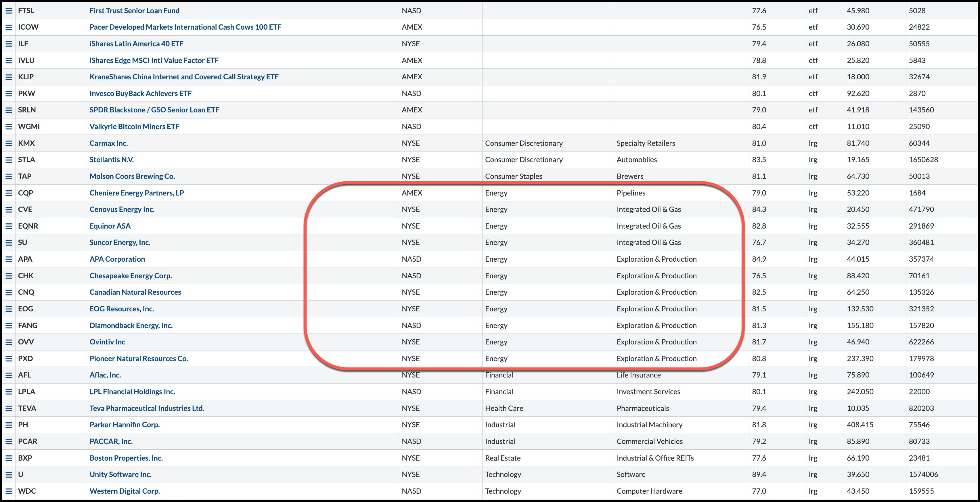
Task: Click the hamburger icon next to WGMI
Action: (8, 127)
